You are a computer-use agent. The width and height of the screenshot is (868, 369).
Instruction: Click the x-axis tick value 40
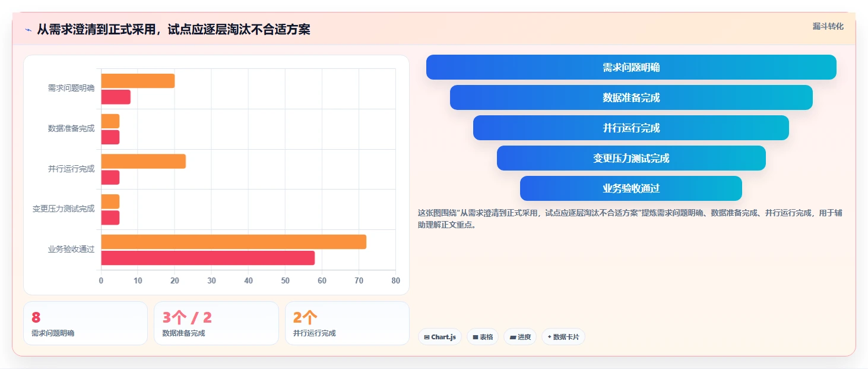tap(248, 281)
